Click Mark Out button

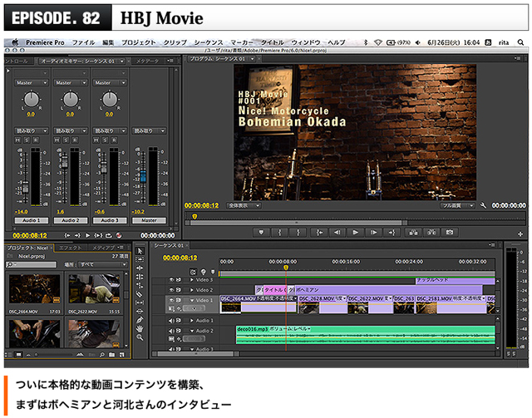(x=298, y=233)
